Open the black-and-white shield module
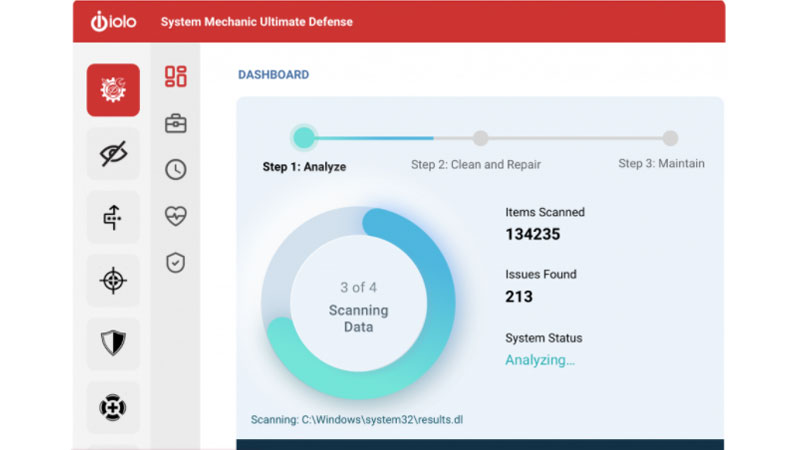Screen dimensions: 800x450 (113, 343)
